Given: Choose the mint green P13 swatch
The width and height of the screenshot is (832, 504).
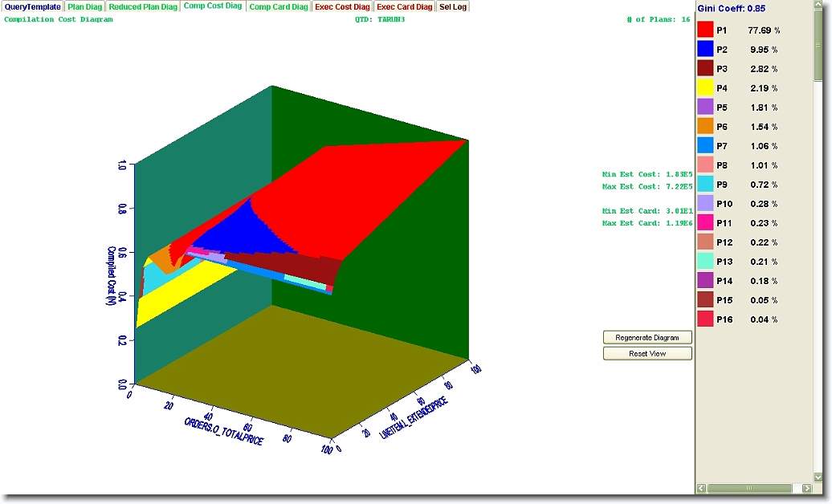Looking at the screenshot, I should tap(705, 261).
